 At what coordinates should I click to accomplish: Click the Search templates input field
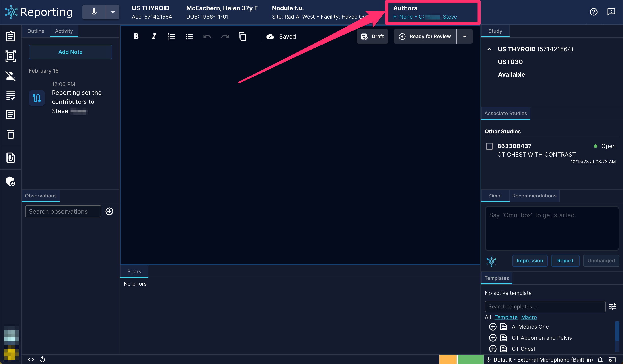(x=545, y=306)
